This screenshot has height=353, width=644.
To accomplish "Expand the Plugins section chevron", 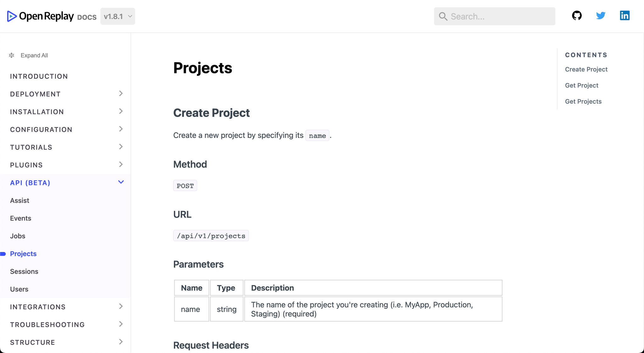I will click(x=121, y=164).
